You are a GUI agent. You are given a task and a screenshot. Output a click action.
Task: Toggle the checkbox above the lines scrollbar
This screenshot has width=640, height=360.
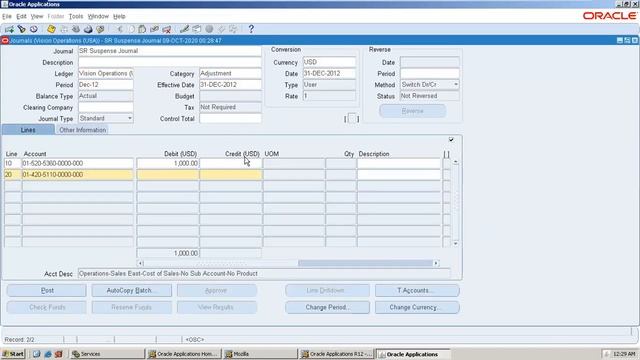451,140
